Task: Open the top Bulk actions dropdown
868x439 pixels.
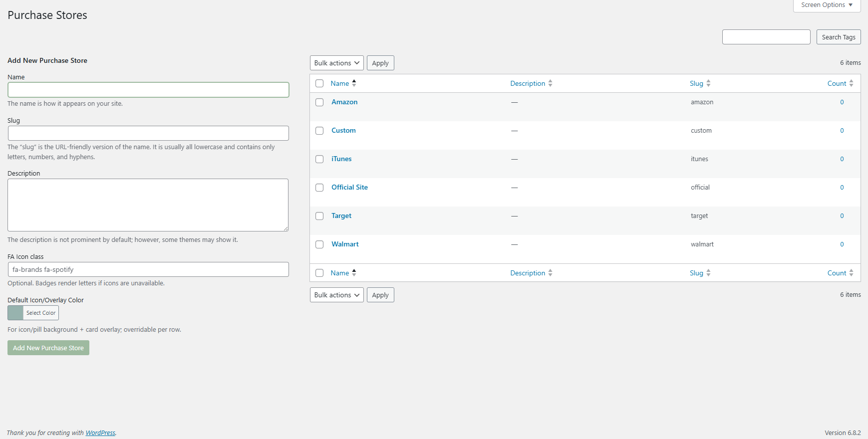Action: (336, 63)
